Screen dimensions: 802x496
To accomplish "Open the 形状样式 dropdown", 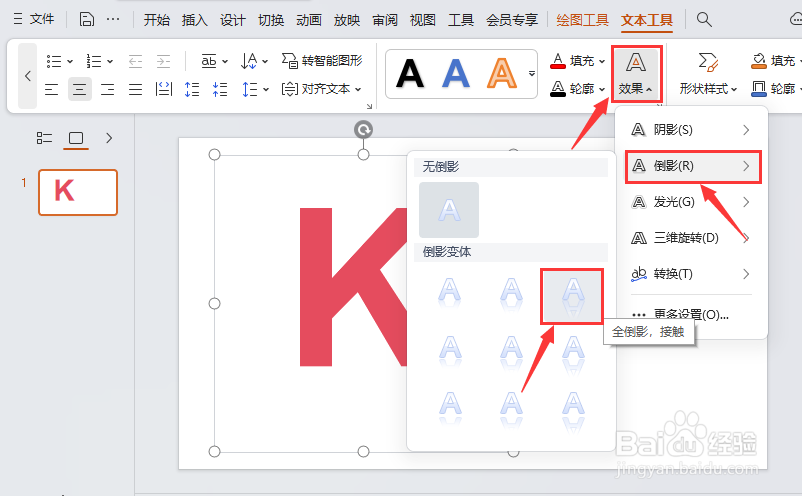I will tap(708, 74).
